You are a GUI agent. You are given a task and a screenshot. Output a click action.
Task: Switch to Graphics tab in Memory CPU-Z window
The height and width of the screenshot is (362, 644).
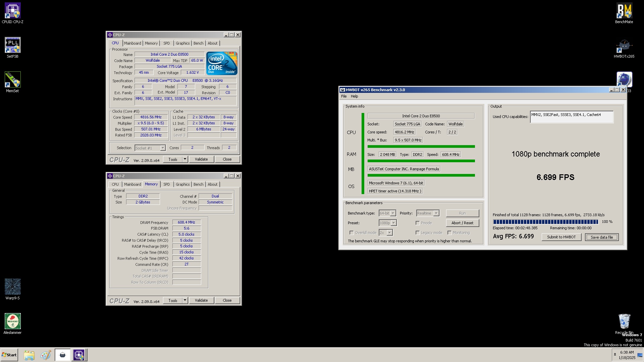click(182, 184)
